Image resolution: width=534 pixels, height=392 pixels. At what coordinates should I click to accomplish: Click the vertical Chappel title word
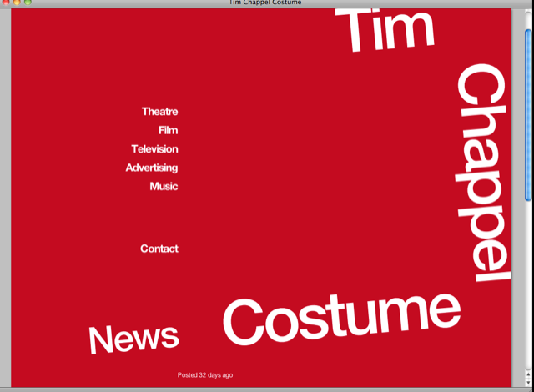click(482, 173)
